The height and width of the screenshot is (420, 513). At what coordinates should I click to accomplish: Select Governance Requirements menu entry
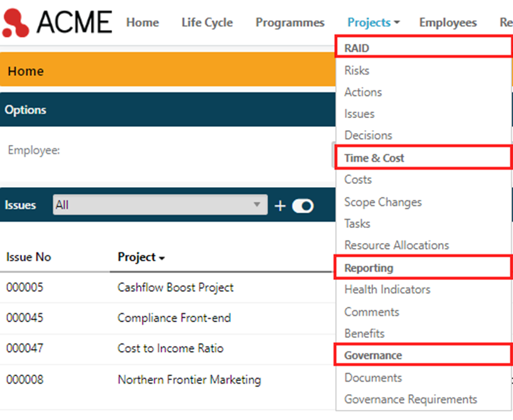(411, 399)
